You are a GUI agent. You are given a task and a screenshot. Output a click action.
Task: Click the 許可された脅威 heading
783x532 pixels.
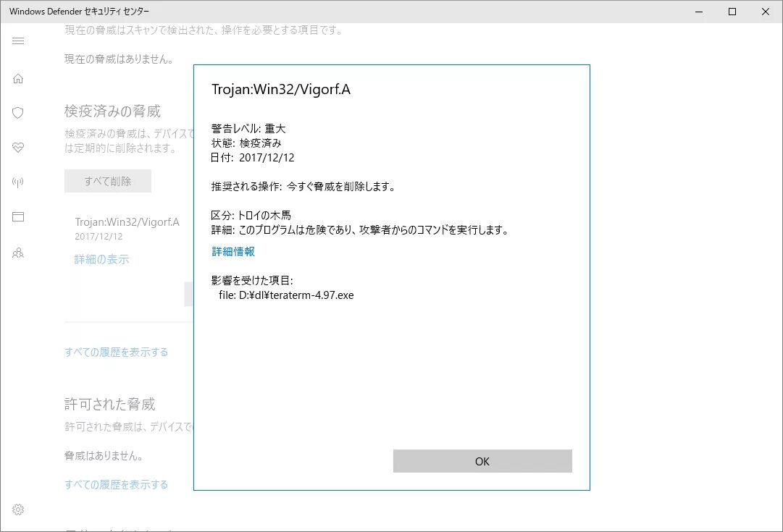point(110,404)
